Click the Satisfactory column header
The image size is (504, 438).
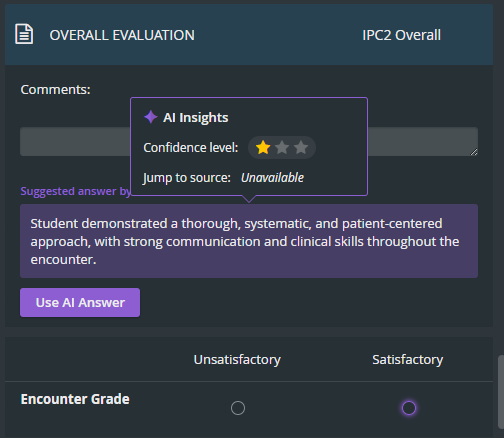[x=408, y=360]
